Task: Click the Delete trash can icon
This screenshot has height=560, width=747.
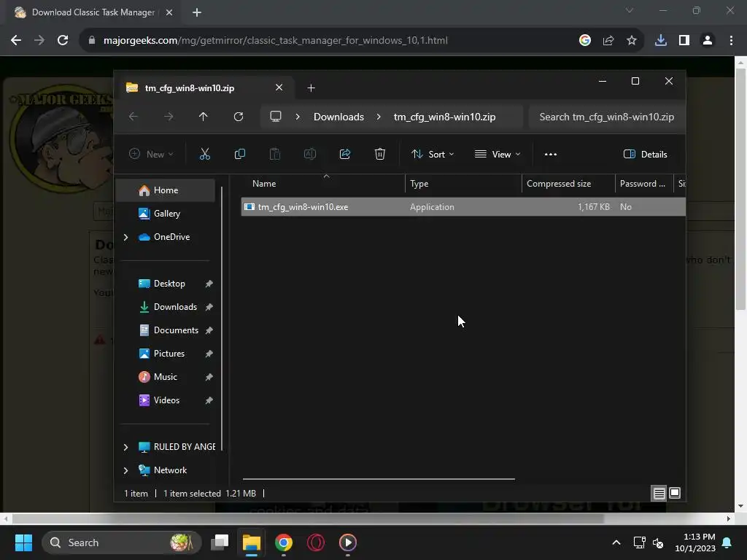Action: pos(379,154)
